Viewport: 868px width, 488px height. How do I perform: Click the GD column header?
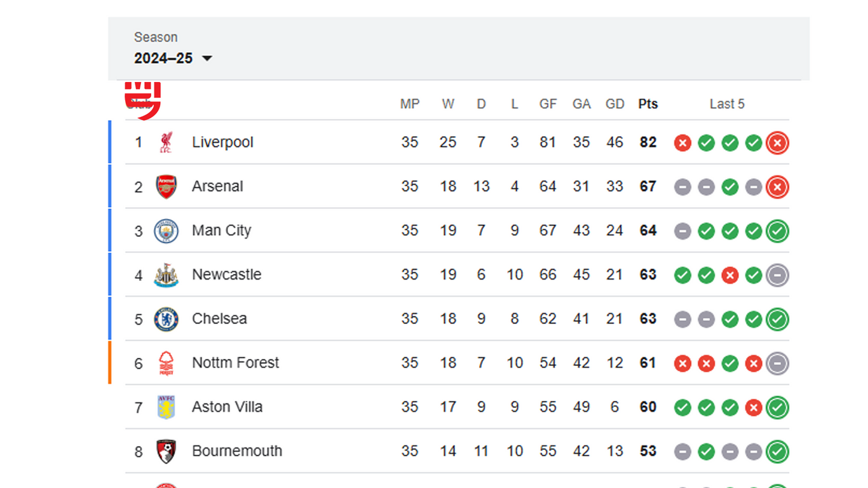click(614, 104)
